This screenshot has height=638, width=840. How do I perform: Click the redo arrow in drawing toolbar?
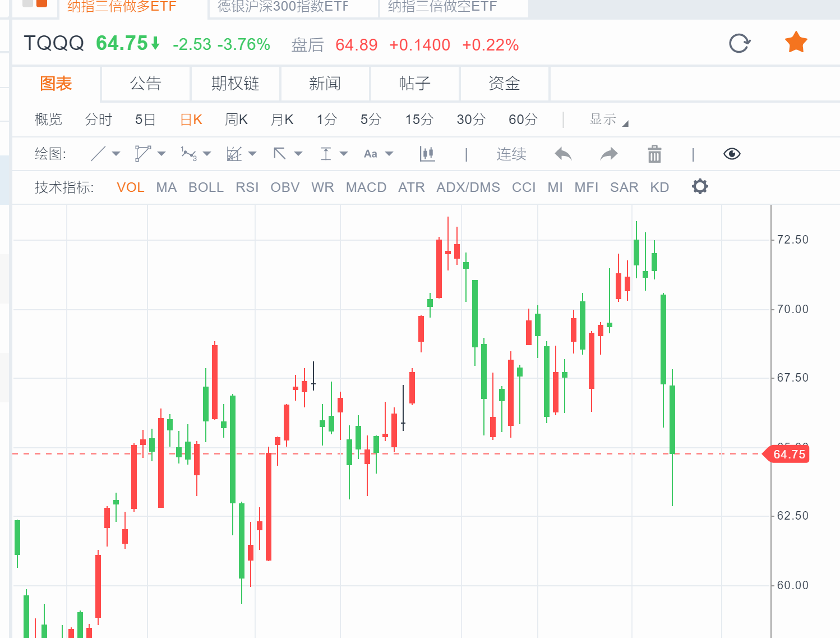[608, 154]
